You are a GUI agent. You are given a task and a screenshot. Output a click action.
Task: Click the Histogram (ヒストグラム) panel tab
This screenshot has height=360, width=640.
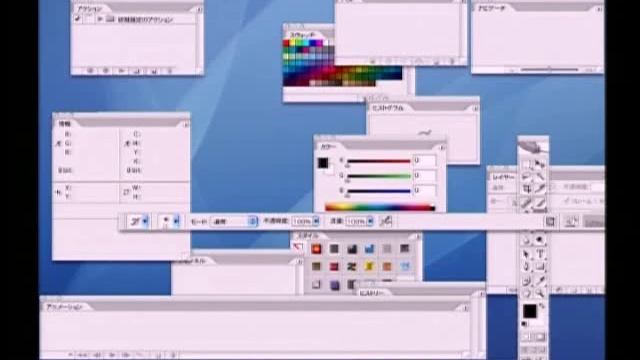coord(388,108)
